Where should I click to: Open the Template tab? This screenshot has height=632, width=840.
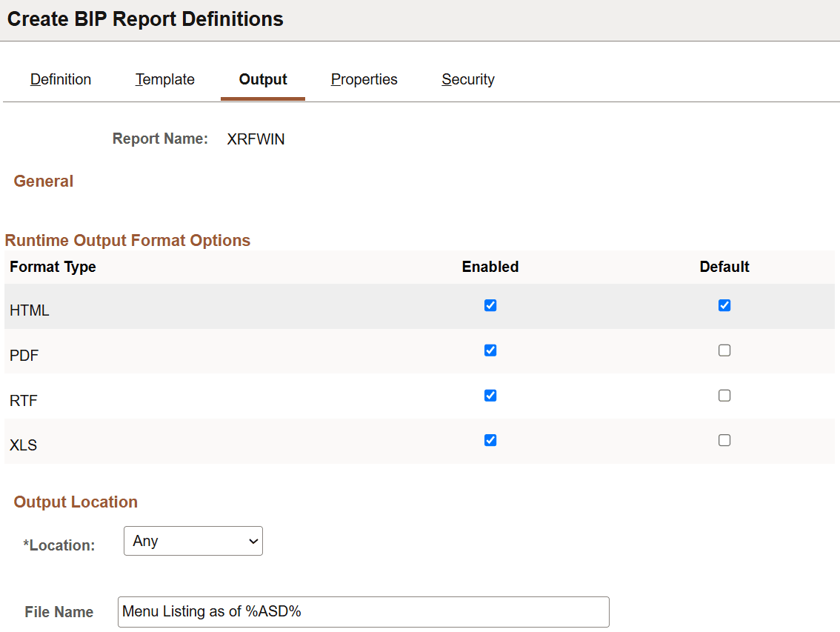[x=164, y=79]
